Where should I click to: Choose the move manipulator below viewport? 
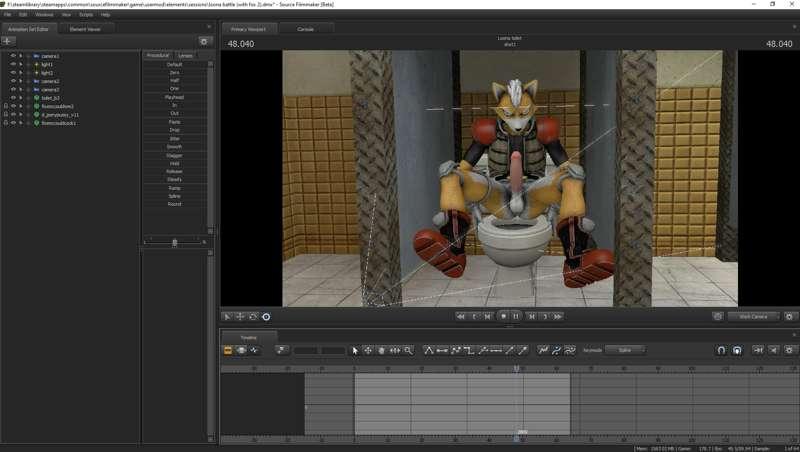tap(240, 317)
